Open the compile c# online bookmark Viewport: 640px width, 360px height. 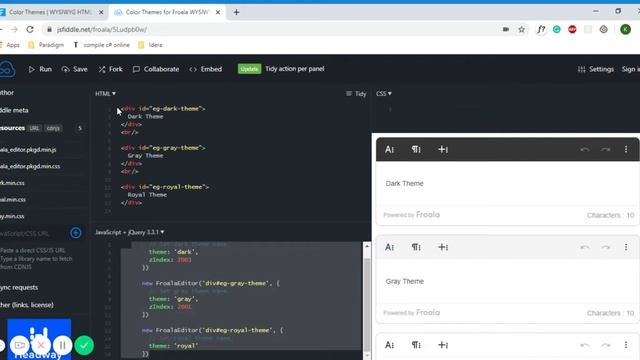point(102,45)
